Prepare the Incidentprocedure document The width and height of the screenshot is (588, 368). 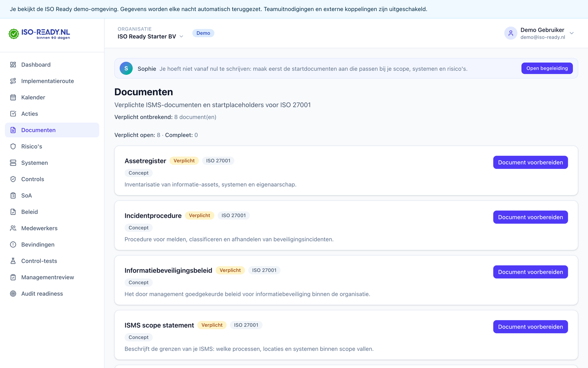(530, 217)
